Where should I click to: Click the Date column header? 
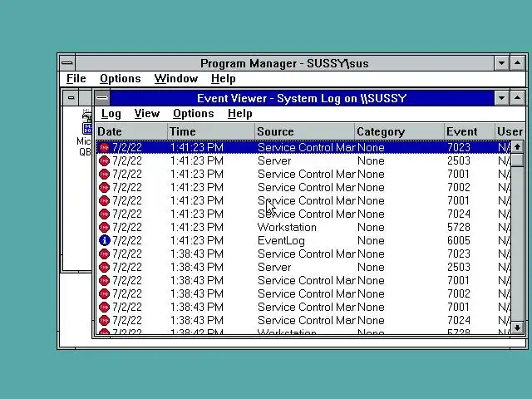131,131
